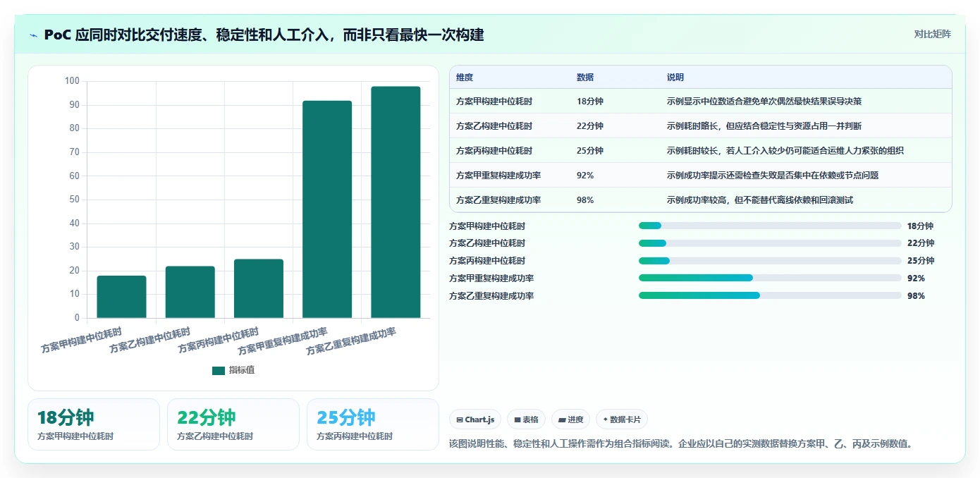Viewport: 980px width, 478px height.
Task: Open the 18分钟 方案甲 data card
Action: click(94, 424)
